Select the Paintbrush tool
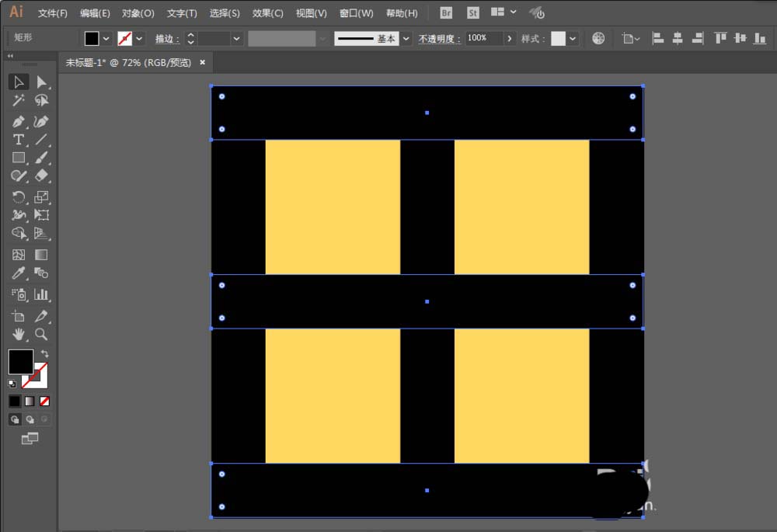This screenshot has width=777, height=532. coord(42,158)
